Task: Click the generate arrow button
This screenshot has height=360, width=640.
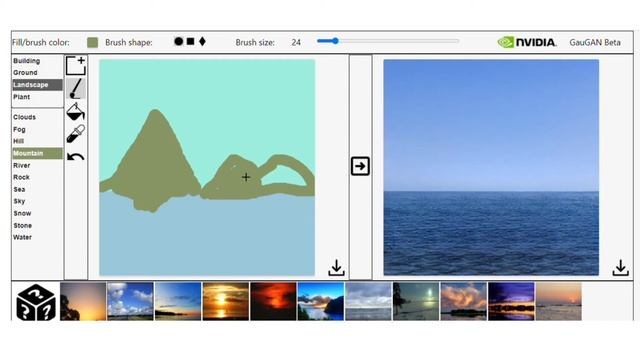Action: [360, 166]
